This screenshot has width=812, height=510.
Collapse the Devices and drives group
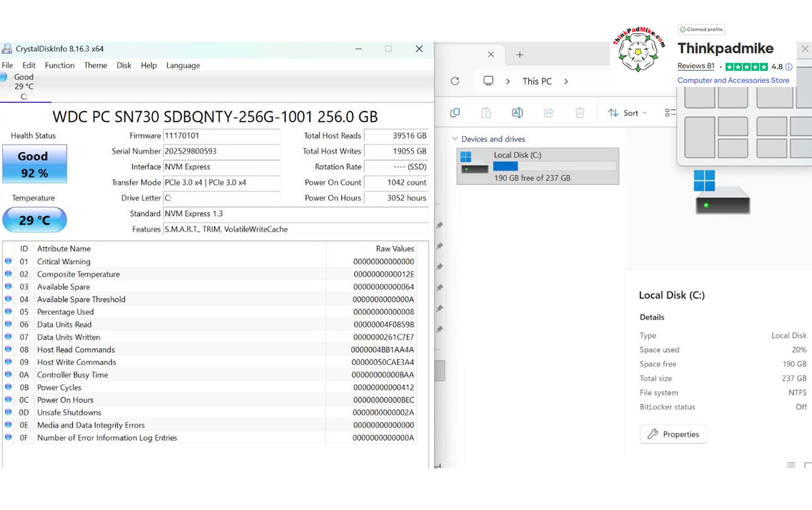455,139
